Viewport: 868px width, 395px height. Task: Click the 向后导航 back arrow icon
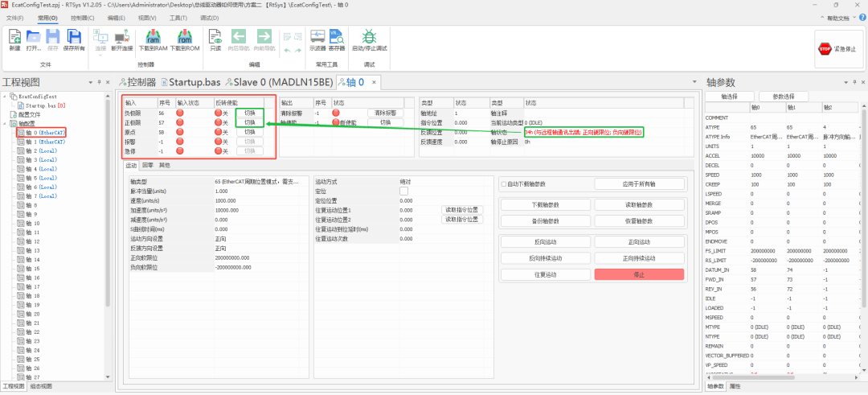click(x=239, y=37)
